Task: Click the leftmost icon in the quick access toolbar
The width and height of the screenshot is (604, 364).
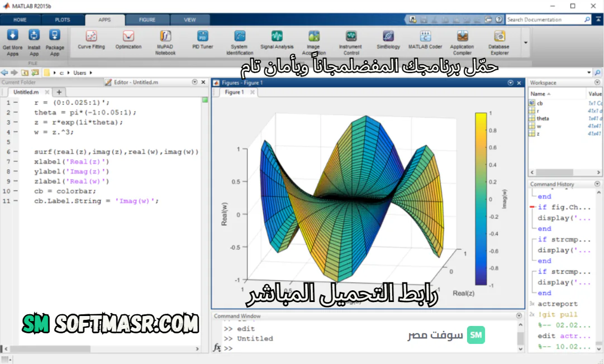Action: pyautogui.click(x=412, y=19)
